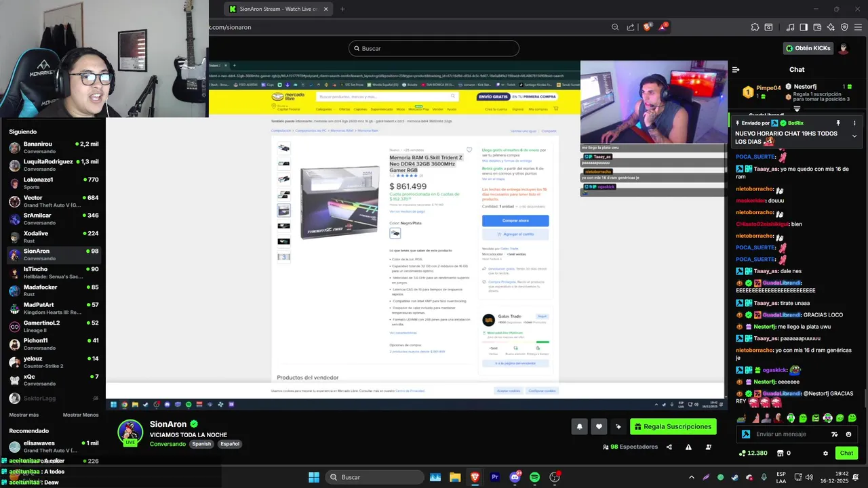Click the chat identity hammer icon

click(x=746, y=434)
